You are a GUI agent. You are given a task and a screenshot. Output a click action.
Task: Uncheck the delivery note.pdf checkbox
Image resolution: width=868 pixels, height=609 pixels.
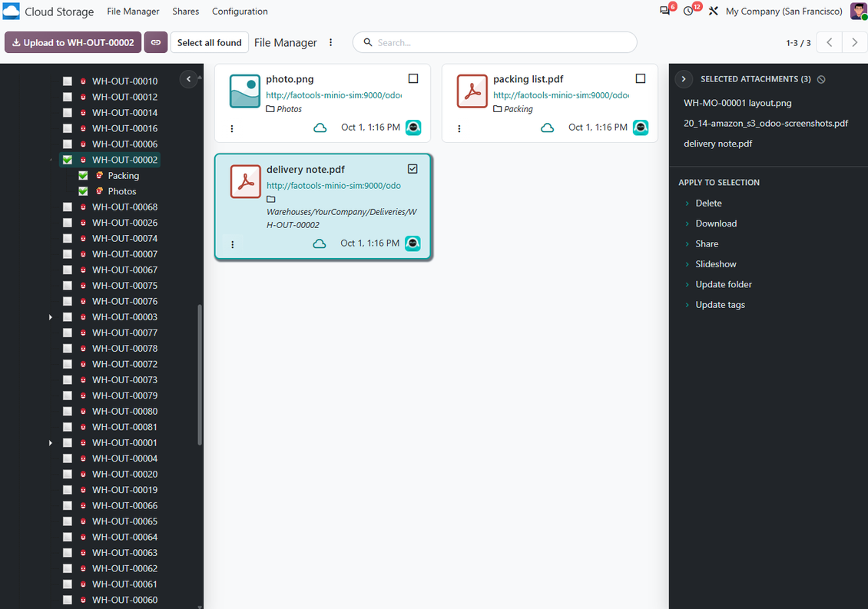coord(412,169)
